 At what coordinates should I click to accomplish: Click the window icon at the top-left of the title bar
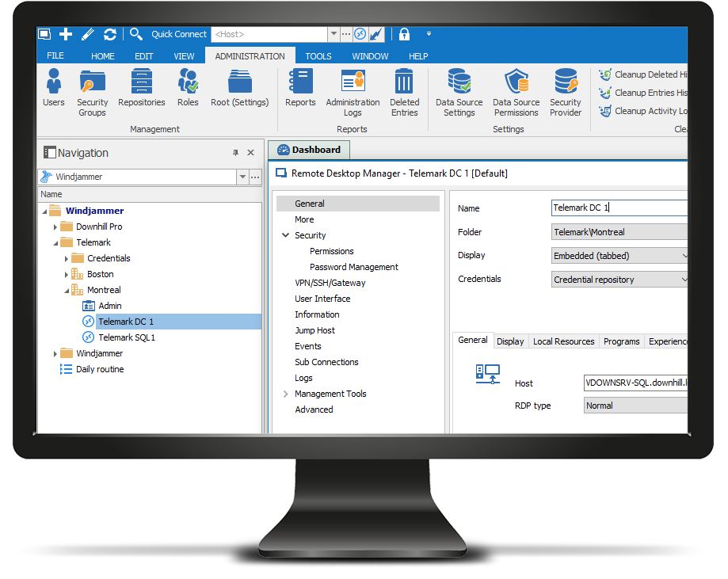(44, 34)
